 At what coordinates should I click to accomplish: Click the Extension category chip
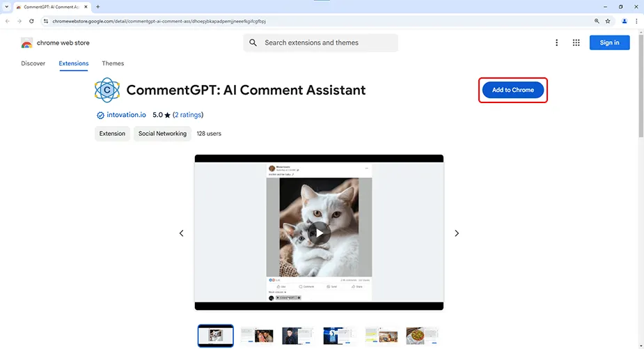pyautogui.click(x=112, y=134)
